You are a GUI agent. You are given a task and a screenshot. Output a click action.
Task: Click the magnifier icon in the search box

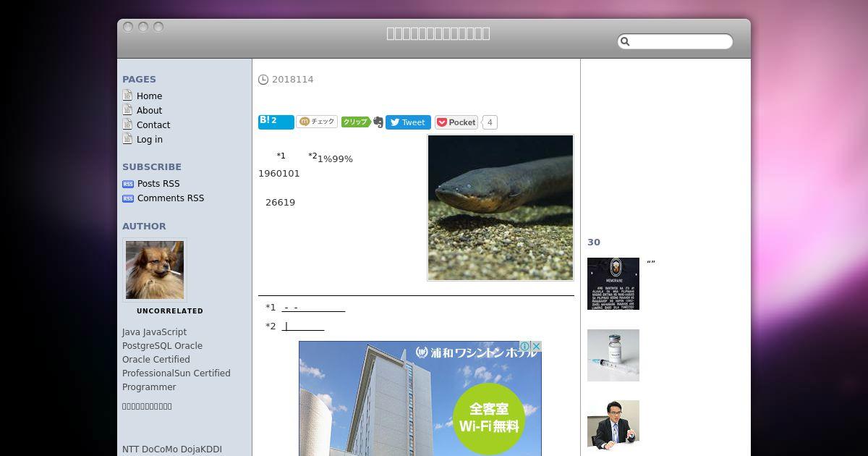pyautogui.click(x=626, y=42)
